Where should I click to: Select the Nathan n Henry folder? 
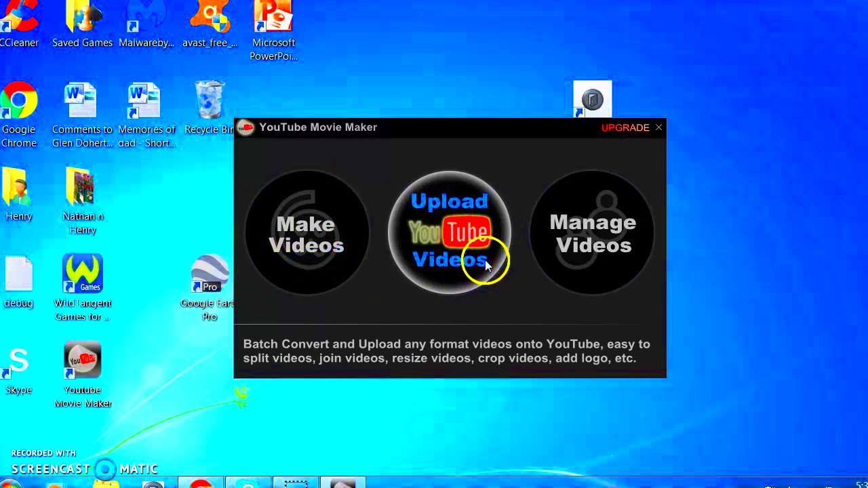82,201
